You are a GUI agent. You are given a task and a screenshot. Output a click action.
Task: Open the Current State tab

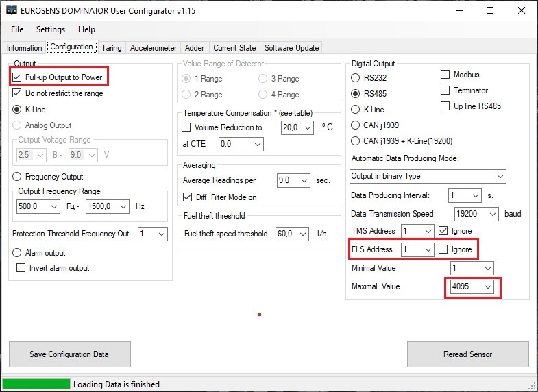pyautogui.click(x=234, y=48)
